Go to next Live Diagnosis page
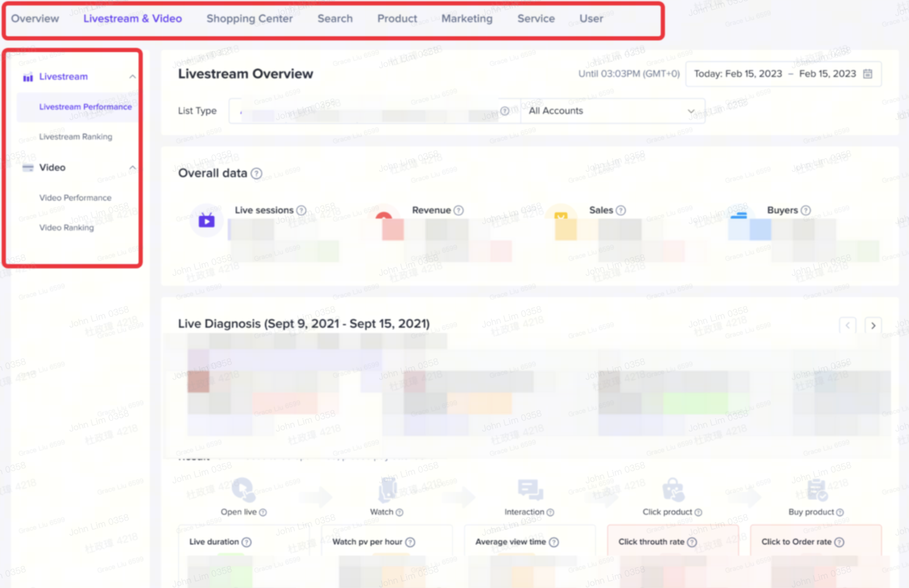Screen dimensions: 909x588 pyautogui.click(x=873, y=326)
